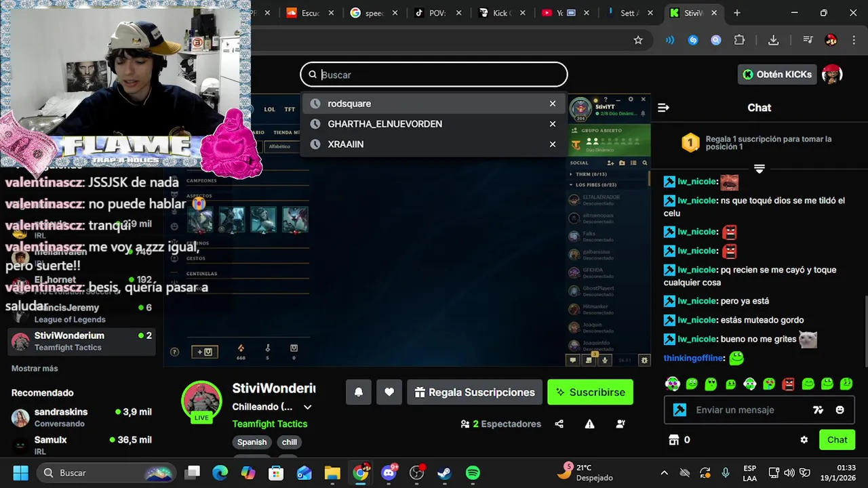
Task: Click the add friend icon in League Social
Action: coord(610,163)
